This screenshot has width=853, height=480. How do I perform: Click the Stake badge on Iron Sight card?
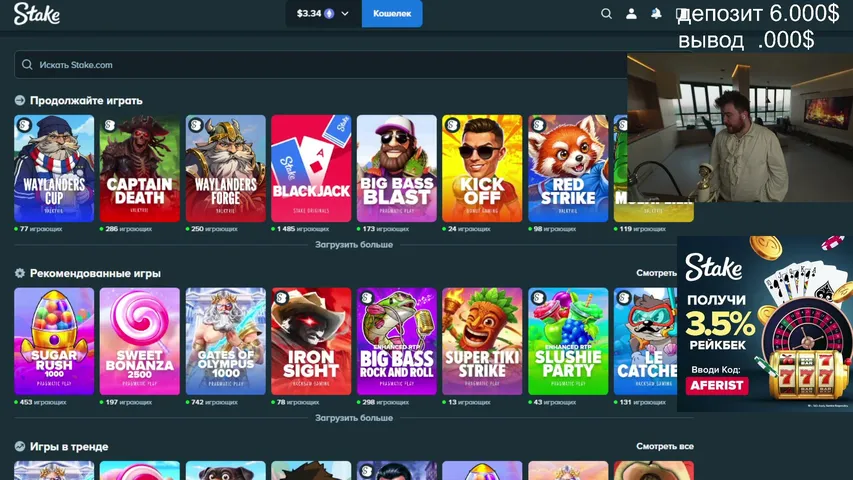click(281, 298)
